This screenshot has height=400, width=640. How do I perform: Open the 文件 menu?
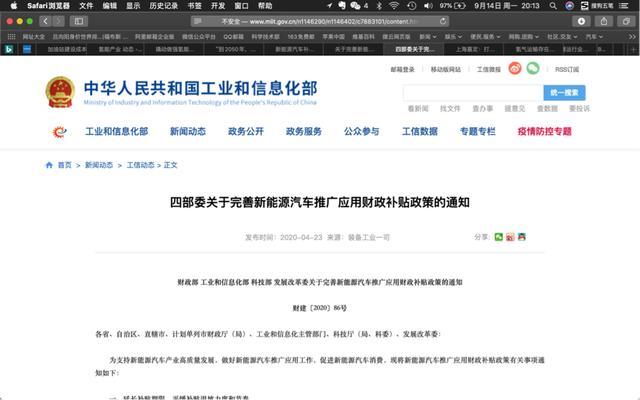[86, 6]
